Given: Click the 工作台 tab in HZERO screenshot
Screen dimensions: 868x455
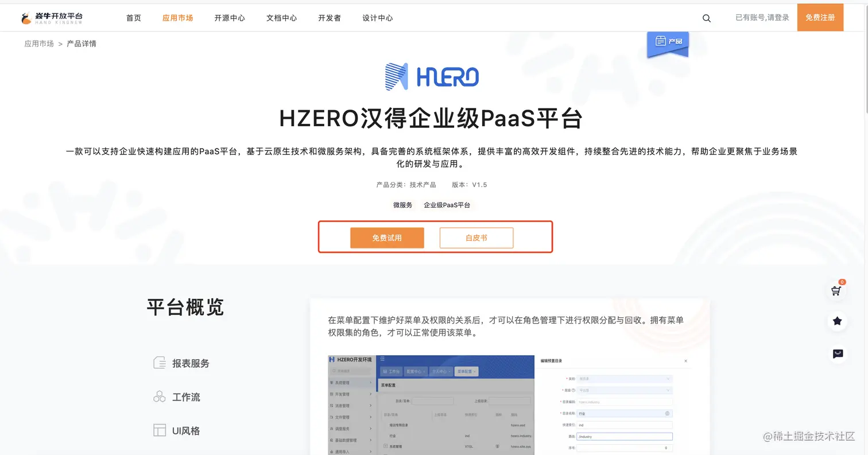Looking at the screenshot, I should click(392, 371).
